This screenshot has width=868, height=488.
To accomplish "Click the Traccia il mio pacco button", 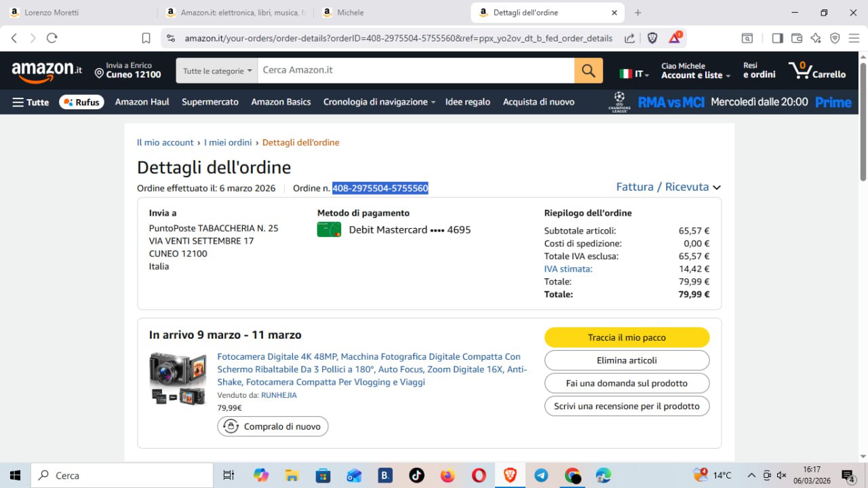I will point(627,337).
